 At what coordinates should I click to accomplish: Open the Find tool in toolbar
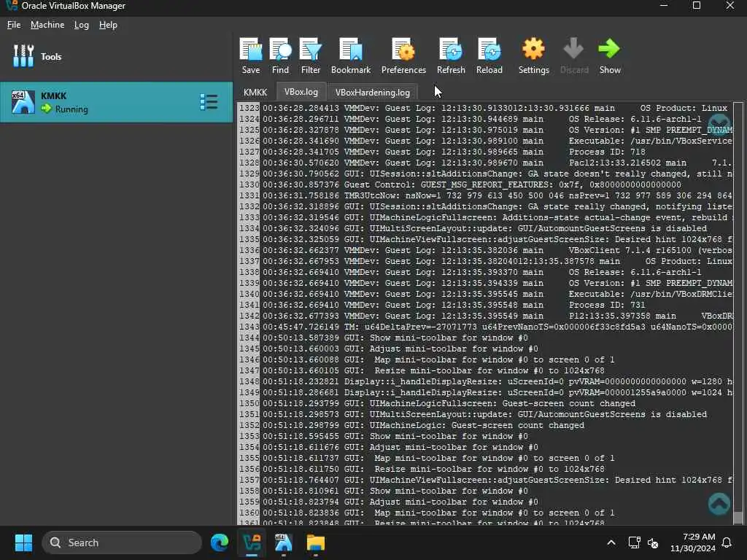coord(280,55)
